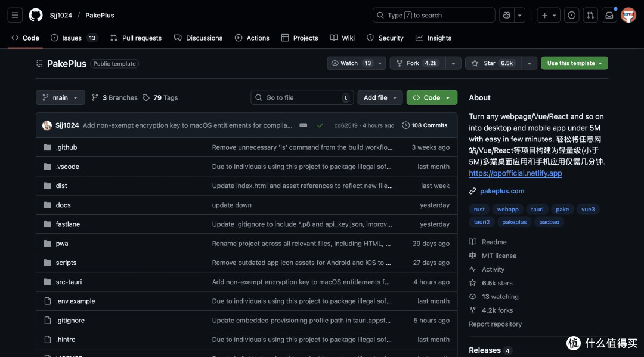This screenshot has width=644, height=357.
Task: Open the Copilot chat icon
Action: coord(506,15)
